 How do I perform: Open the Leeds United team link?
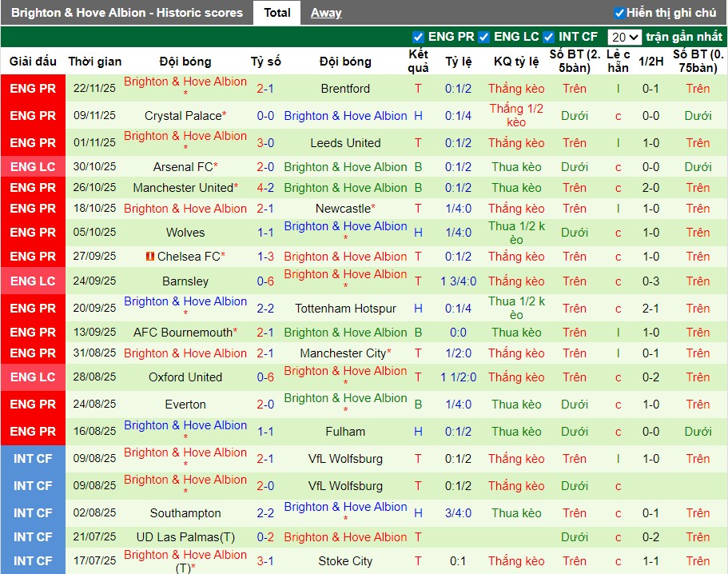344,142
